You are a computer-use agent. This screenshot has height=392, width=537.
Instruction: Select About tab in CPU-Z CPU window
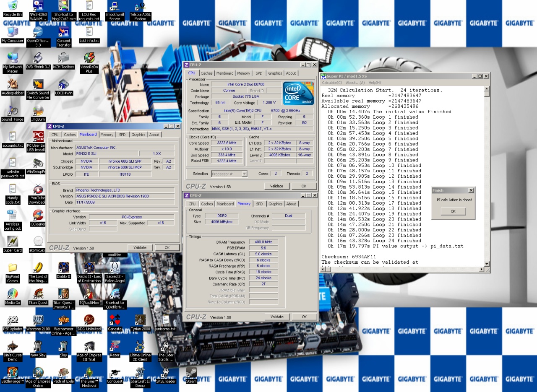(x=291, y=73)
